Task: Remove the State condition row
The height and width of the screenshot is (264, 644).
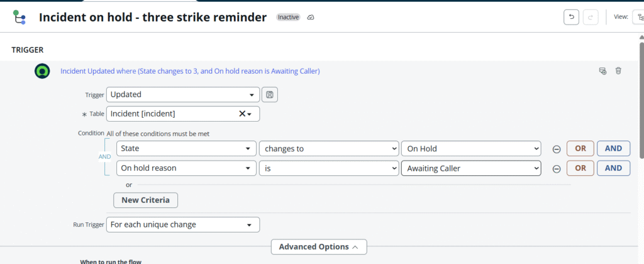Action: pos(557,149)
